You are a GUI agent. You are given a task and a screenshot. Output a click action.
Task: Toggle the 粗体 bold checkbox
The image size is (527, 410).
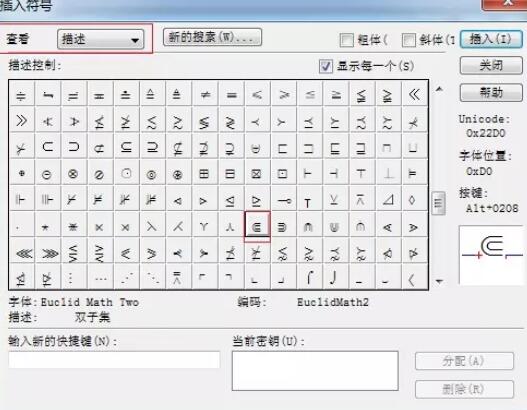(x=347, y=40)
